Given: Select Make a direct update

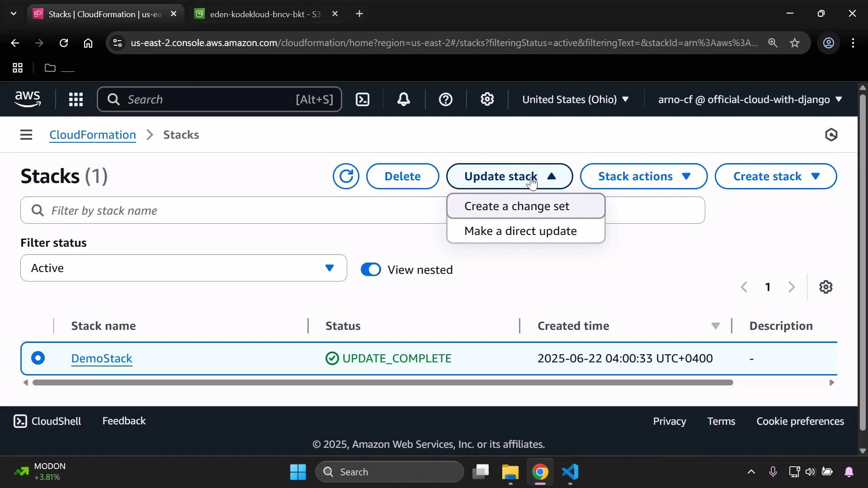Looking at the screenshot, I should pyautogui.click(x=520, y=230).
